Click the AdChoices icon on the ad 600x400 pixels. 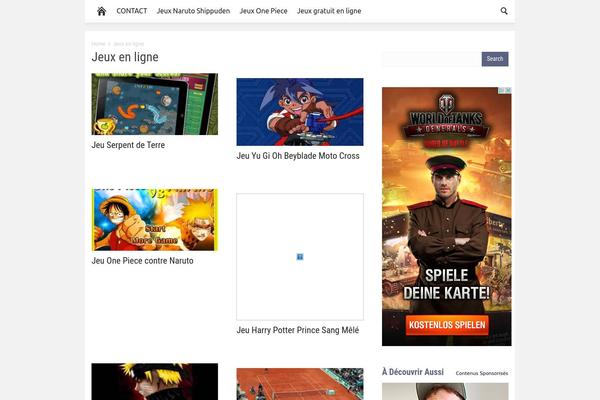pyautogui.click(x=501, y=90)
